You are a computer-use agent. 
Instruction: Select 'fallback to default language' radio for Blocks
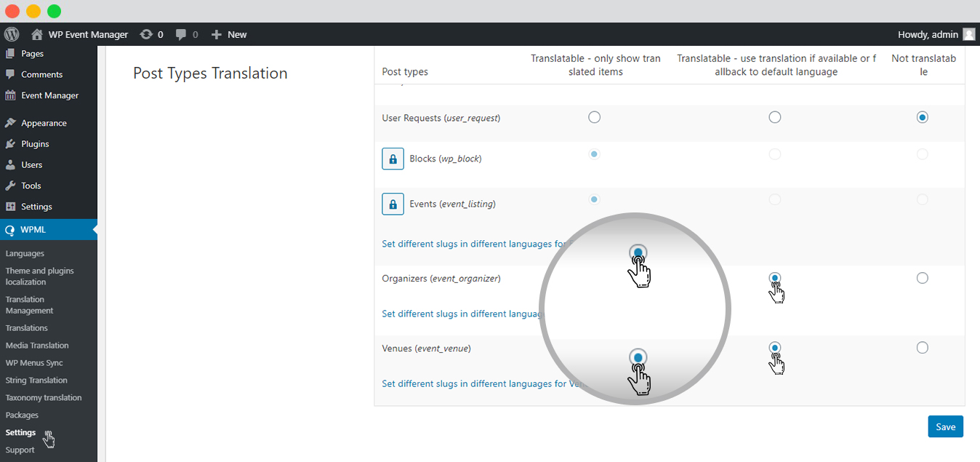pyautogui.click(x=775, y=154)
